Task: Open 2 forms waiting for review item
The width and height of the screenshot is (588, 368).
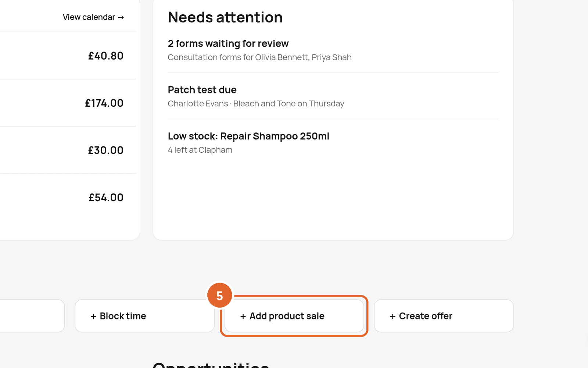Action: (333, 50)
